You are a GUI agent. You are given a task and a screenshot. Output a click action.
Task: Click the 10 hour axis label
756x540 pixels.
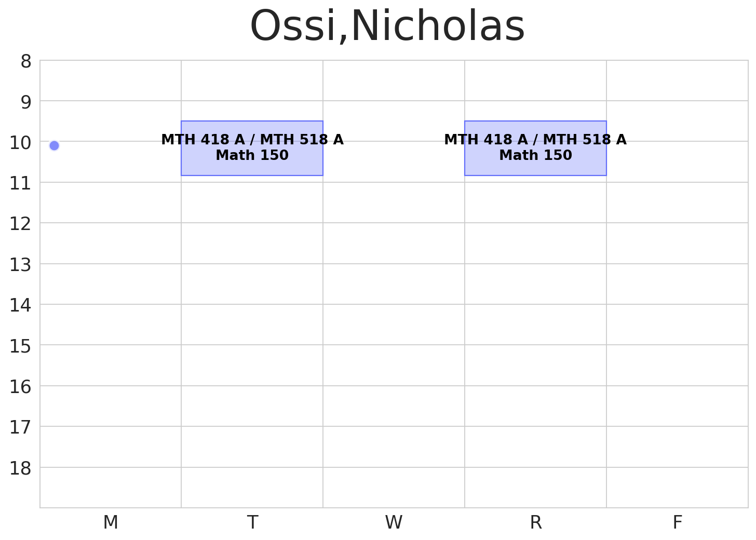[x=21, y=143]
